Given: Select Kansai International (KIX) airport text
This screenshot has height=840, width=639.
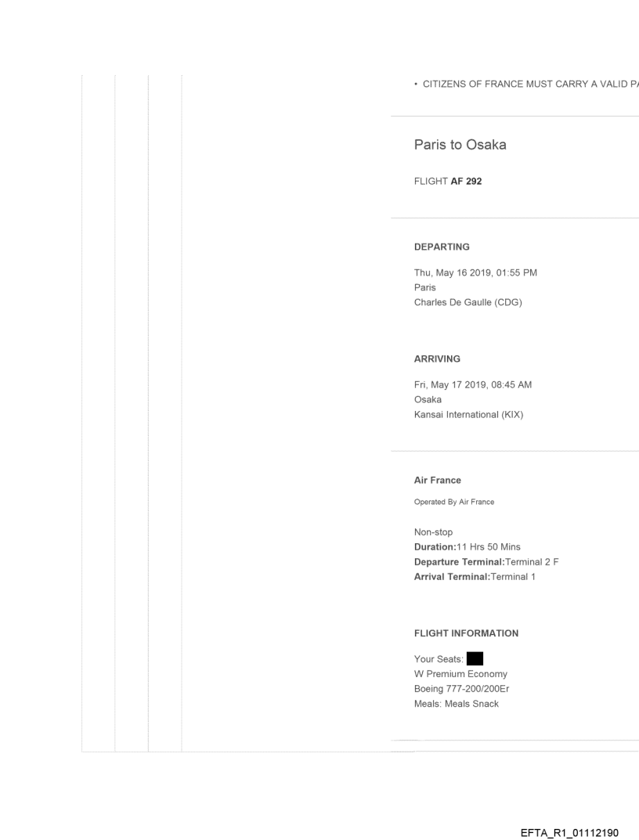Looking at the screenshot, I should [468, 414].
